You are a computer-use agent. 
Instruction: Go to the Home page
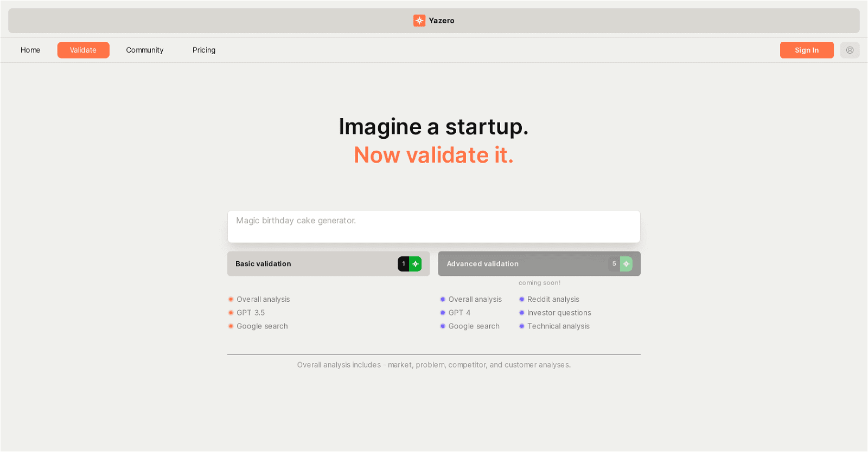click(30, 50)
